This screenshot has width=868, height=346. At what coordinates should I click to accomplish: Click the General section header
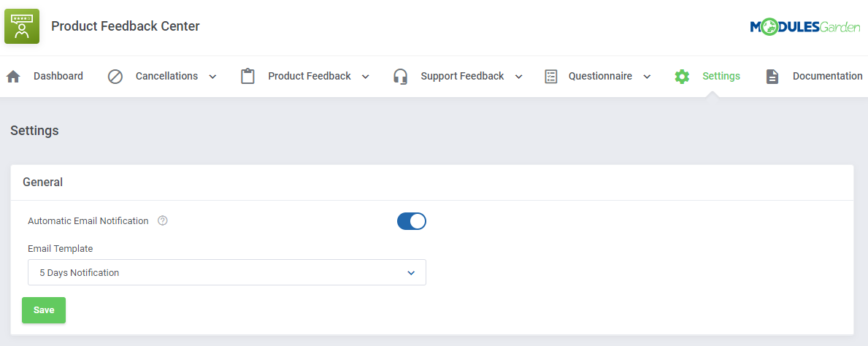pyautogui.click(x=42, y=182)
